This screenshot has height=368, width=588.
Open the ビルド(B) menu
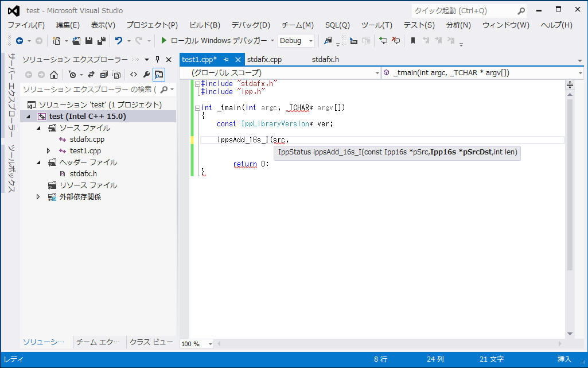tap(205, 25)
